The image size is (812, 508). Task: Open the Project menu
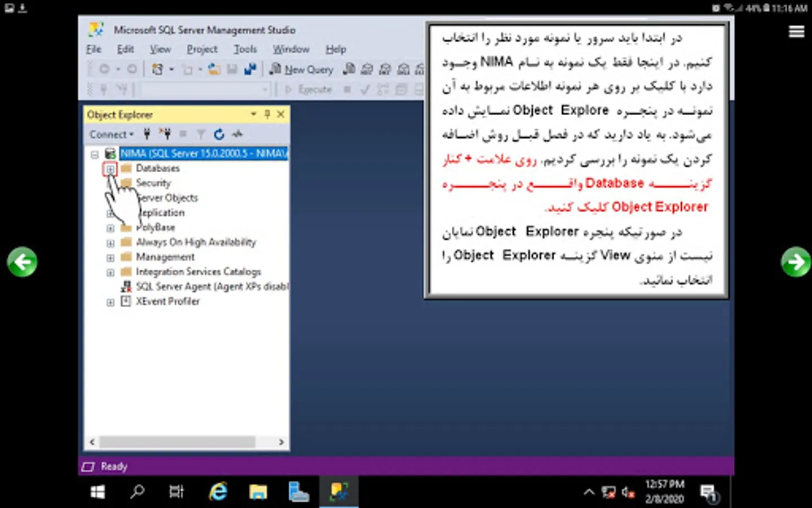[202, 49]
